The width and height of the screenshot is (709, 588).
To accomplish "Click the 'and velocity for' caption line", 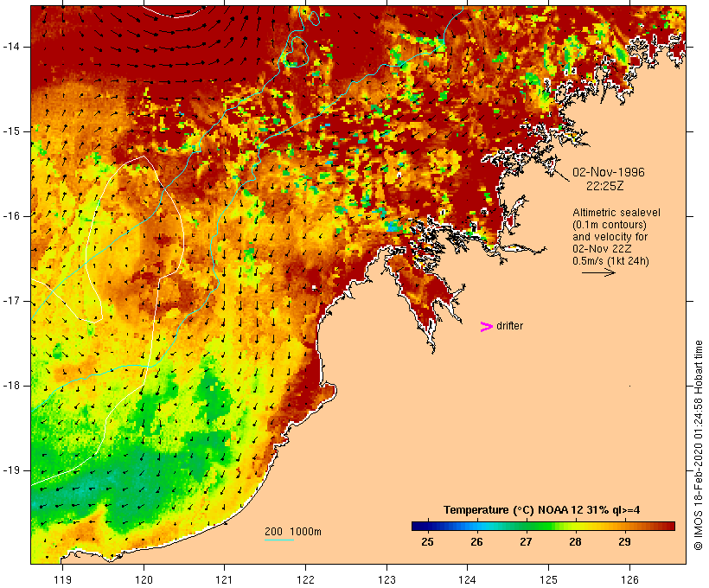I will click(610, 237).
